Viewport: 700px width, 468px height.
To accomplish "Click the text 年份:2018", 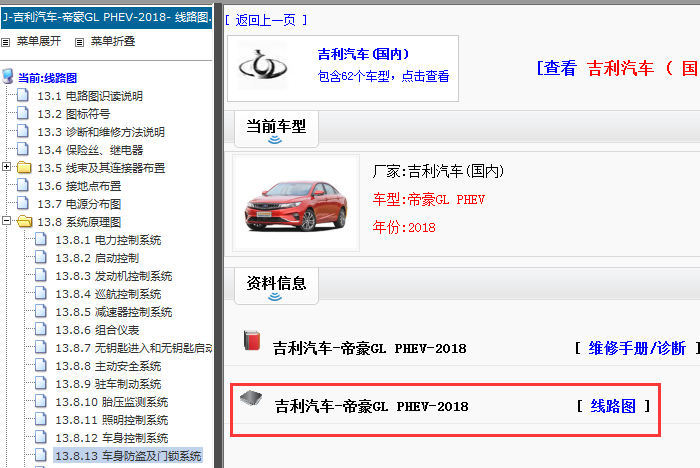I will point(404,227).
